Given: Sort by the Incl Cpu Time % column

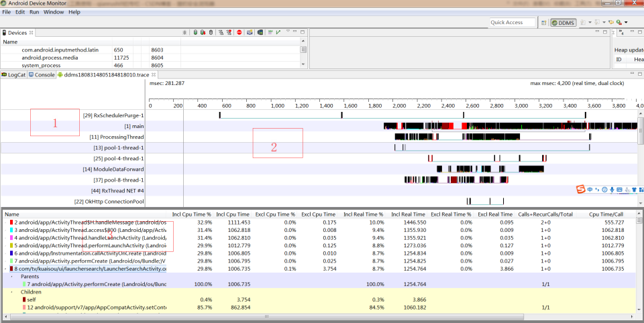Looking at the screenshot, I should 191,214.
